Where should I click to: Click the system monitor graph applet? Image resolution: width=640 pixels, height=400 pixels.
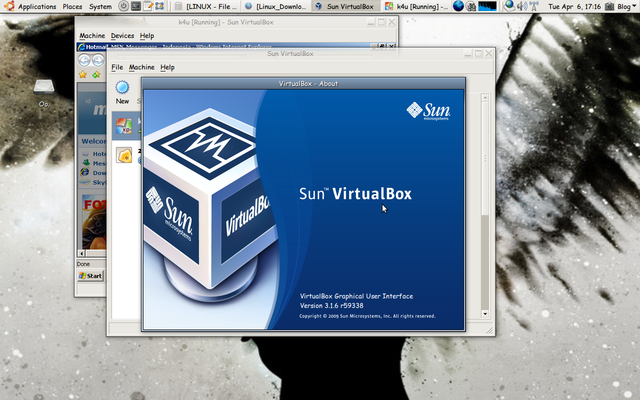(x=487, y=6)
